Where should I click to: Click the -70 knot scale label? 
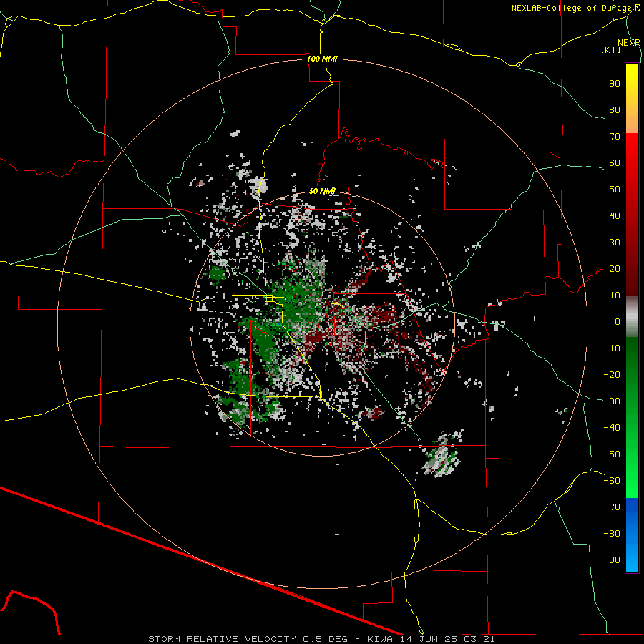[612, 507]
